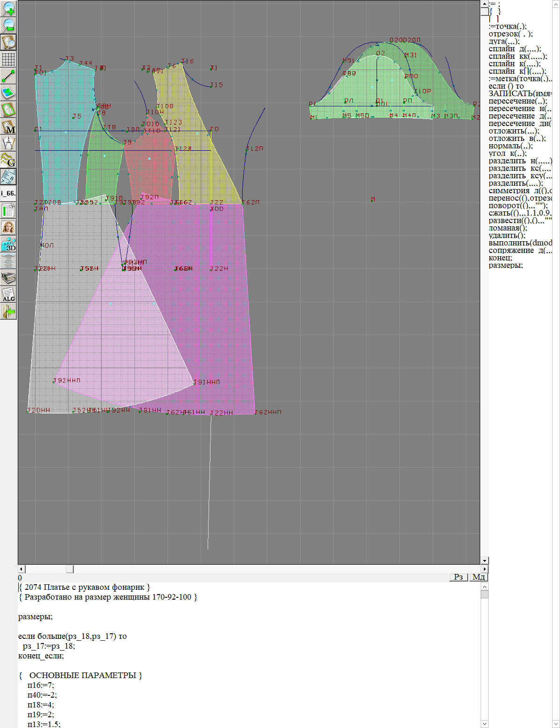Open the mannequin face photo icon
The height and width of the screenshot is (728, 560).
(x=8, y=227)
